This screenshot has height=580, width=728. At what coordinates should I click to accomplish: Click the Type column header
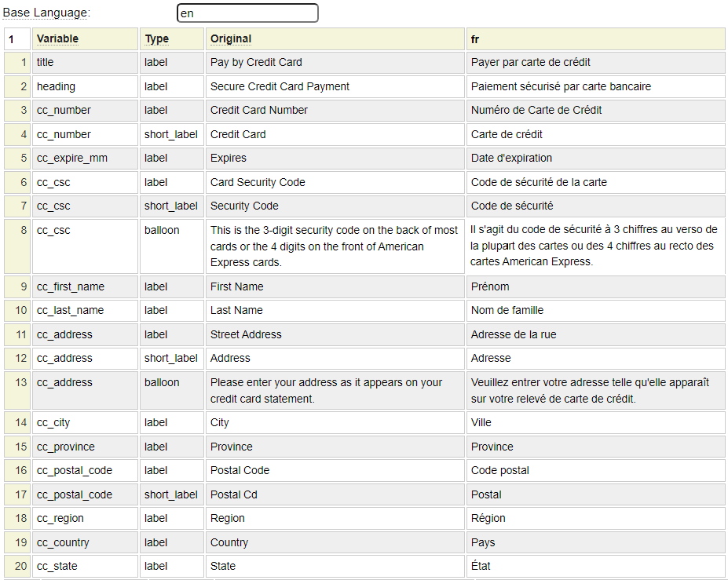[x=171, y=38]
